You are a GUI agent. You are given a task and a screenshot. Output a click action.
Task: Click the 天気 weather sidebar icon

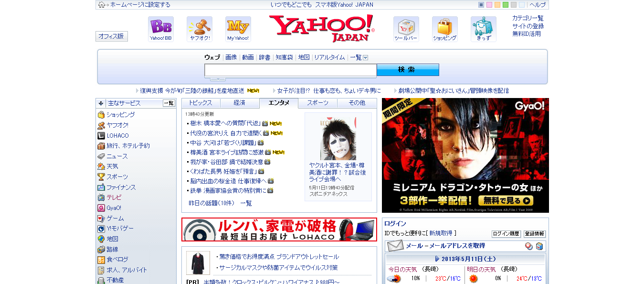coord(101,166)
